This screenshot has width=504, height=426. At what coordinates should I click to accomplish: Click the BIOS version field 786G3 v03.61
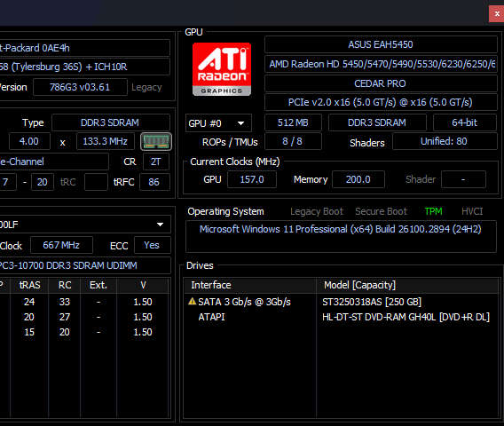click(x=80, y=87)
